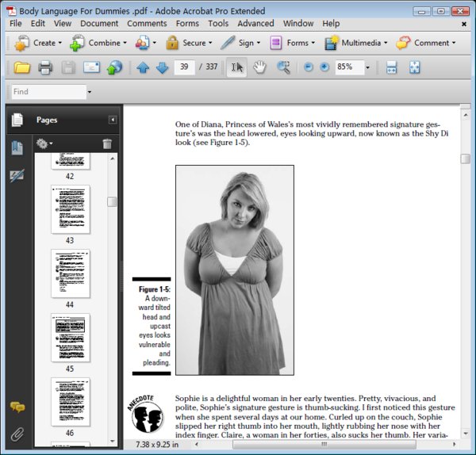Click the Combine button
Image resolution: width=476 pixels, height=455 pixels.
coord(98,43)
